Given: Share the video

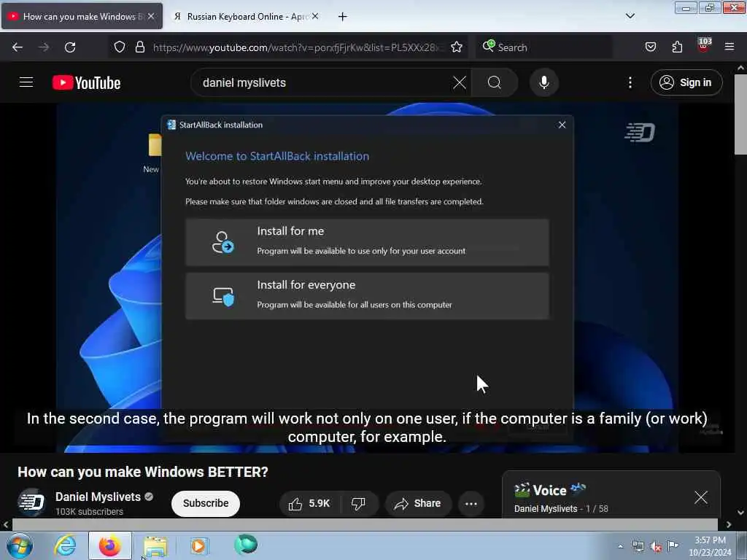Looking at the screenshot, I should [418, 503].
